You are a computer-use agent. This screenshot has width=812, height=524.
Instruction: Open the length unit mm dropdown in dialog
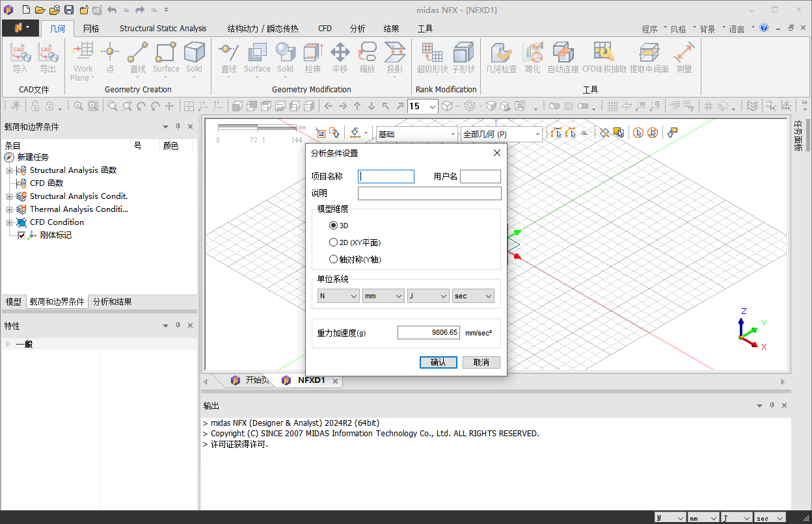coord(383,296)
